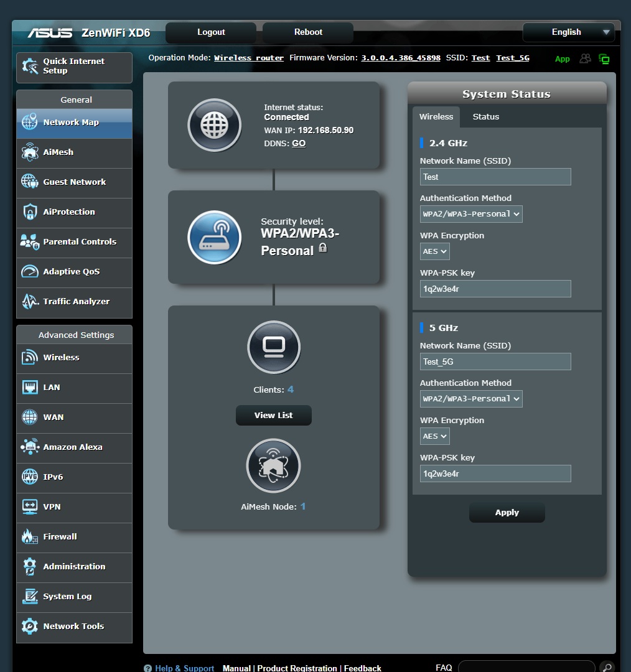Click the WAN IP 192.168.50.90 text
Viewport: 631px width, 672px height.
325,130
